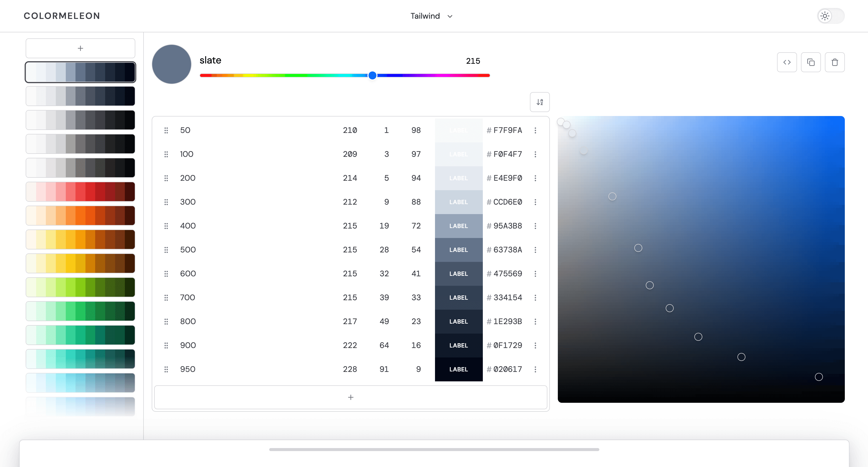The height and width of the screenshot is (467, 868).
Task: Grab the drag handle of shade 800
Action: coord(166,322)
